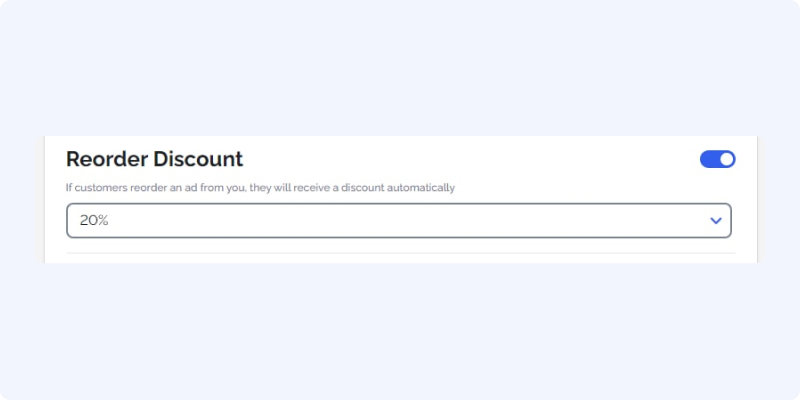Click the 20% value in the combo box
The image size is (800, 400).
tap(94, 220)
